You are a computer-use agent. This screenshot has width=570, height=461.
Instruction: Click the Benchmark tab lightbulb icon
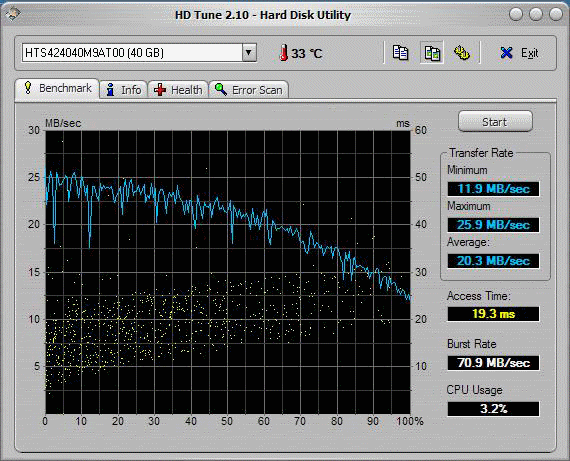click(28, 88)
